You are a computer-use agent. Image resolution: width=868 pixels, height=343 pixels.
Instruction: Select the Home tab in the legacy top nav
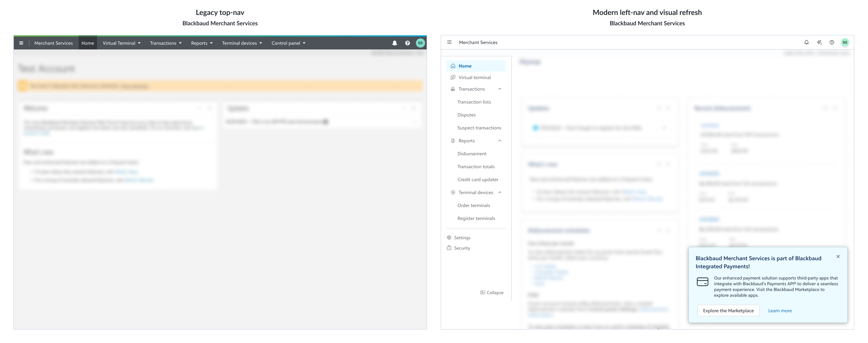[88, 43]
